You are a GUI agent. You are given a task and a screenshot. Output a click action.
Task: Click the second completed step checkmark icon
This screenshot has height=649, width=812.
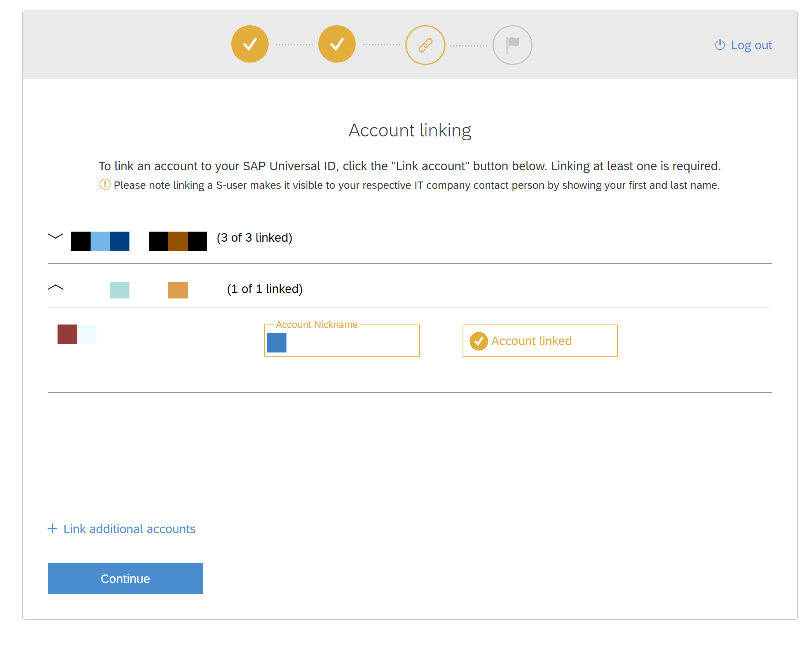point(337,44)
